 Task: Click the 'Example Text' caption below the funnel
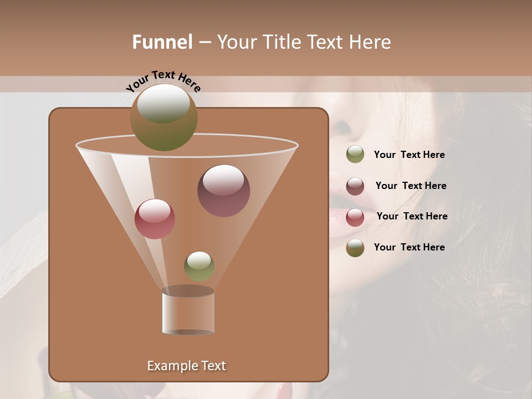[186, 365]
